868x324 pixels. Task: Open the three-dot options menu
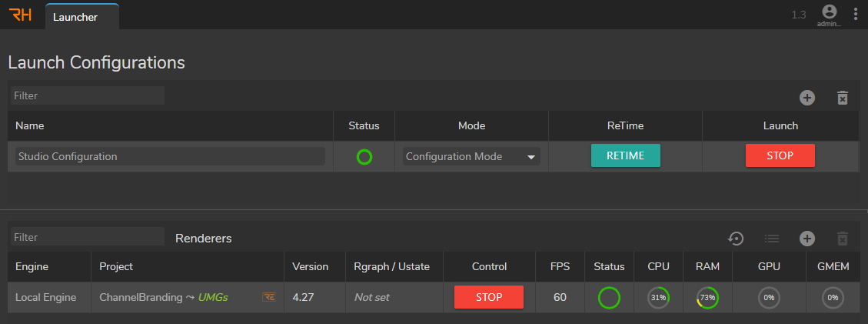coord(856,15)
